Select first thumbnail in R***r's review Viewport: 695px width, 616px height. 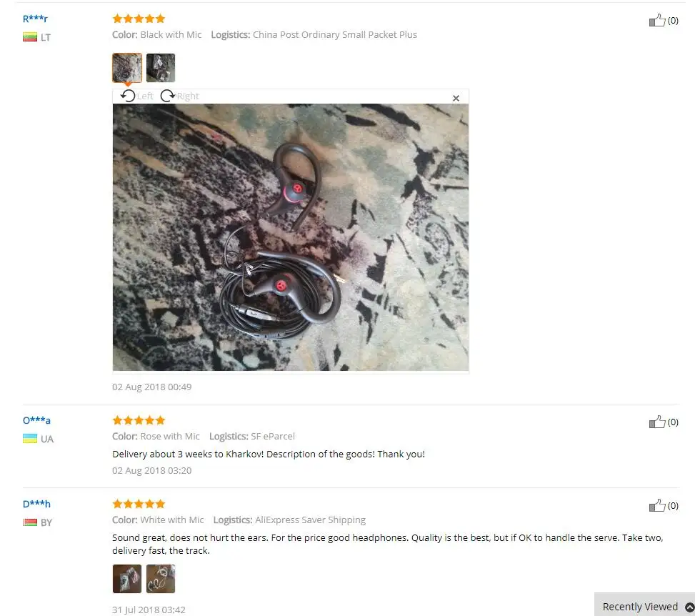coord(127,68)
